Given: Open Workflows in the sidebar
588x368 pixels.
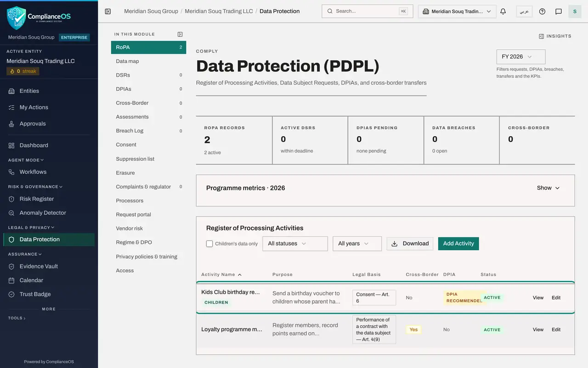Looking at the screenshot, I should pos(49,172).
